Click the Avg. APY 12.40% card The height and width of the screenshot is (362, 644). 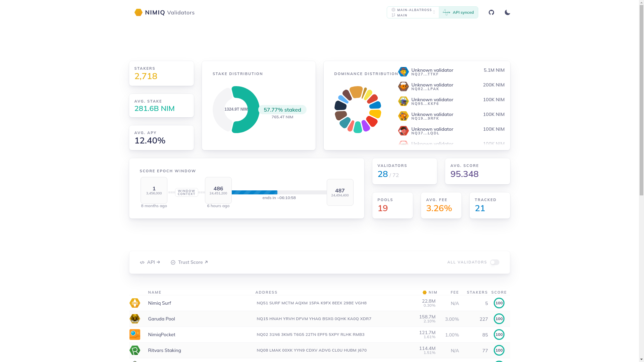(161, 138)
